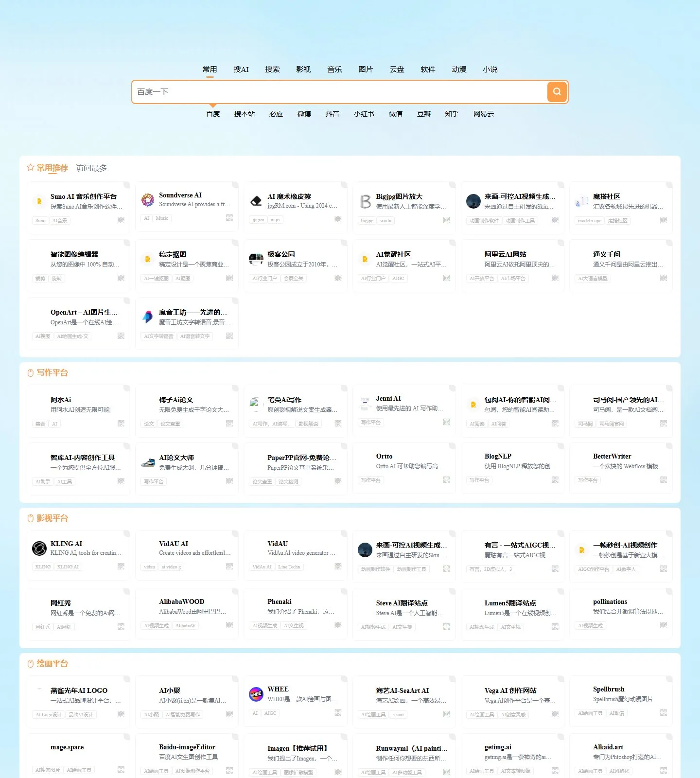Switch to the 小说 search tab
Screen dimensions: 700x778
coord(490,70)
